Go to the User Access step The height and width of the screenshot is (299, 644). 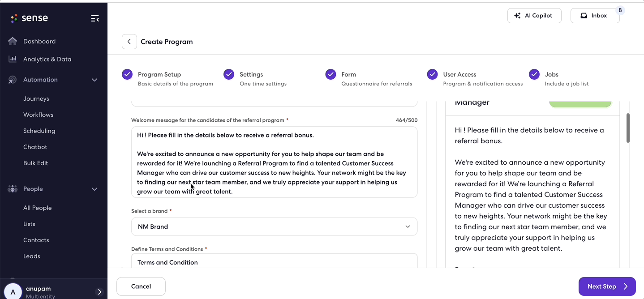point(475,79)
